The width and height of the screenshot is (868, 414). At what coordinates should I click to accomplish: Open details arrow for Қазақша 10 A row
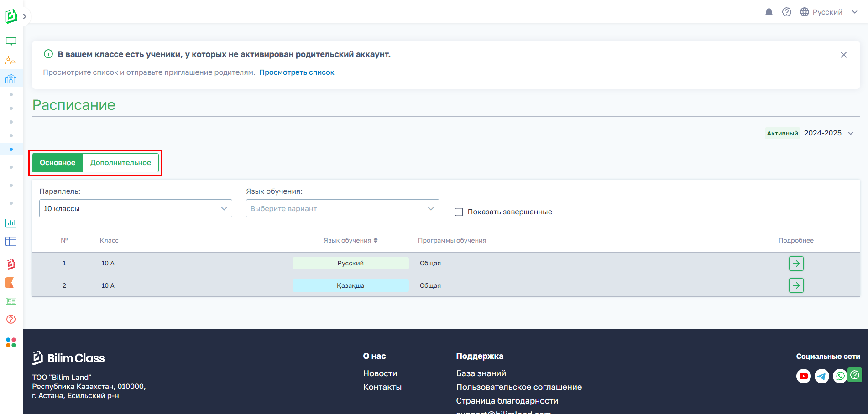[x=796, y=285]
